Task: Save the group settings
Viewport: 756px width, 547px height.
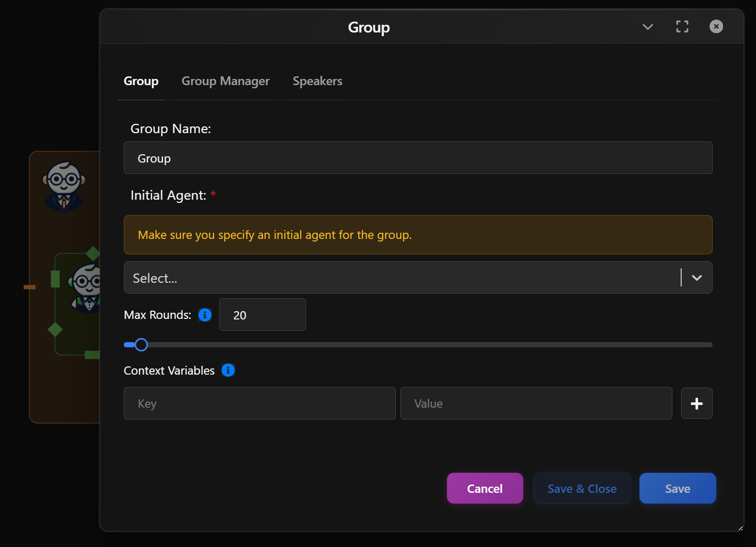Action: [677, 488]
